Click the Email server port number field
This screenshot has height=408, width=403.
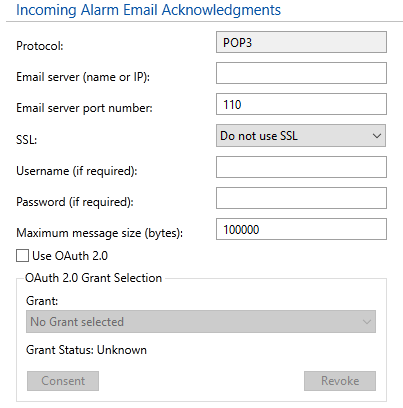(301, 104)
